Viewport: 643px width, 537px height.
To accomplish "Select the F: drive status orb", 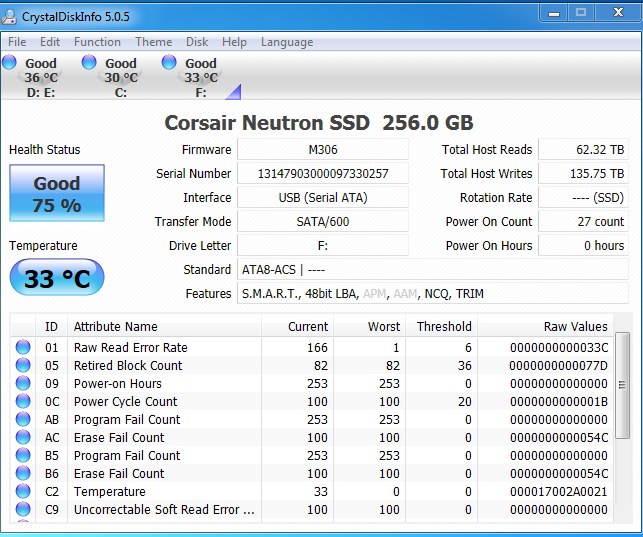I will (169, 63).
